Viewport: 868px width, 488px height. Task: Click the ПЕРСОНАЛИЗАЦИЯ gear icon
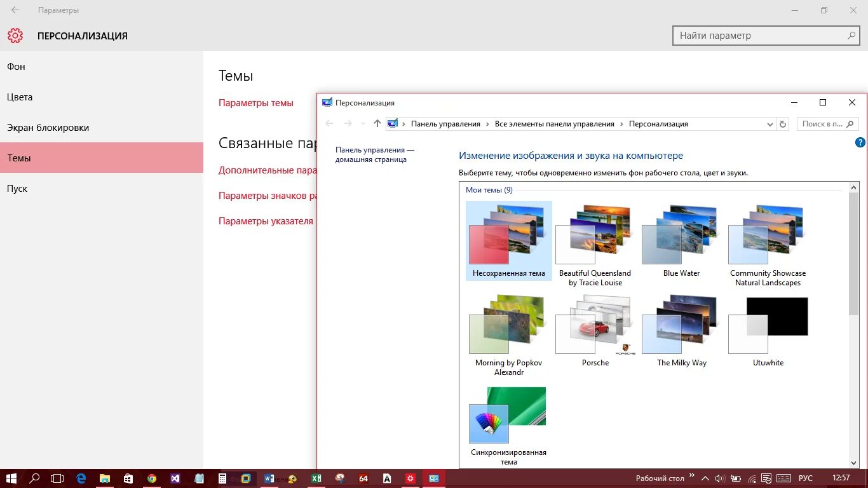(15, 36)
